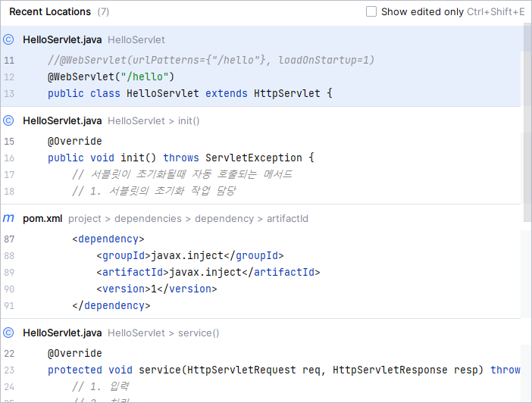Image resolution: width=532 pixels, height=403 pixels.
Task: Click the Maven icon beside pom.xml
Action: click(x=8, y=218)
